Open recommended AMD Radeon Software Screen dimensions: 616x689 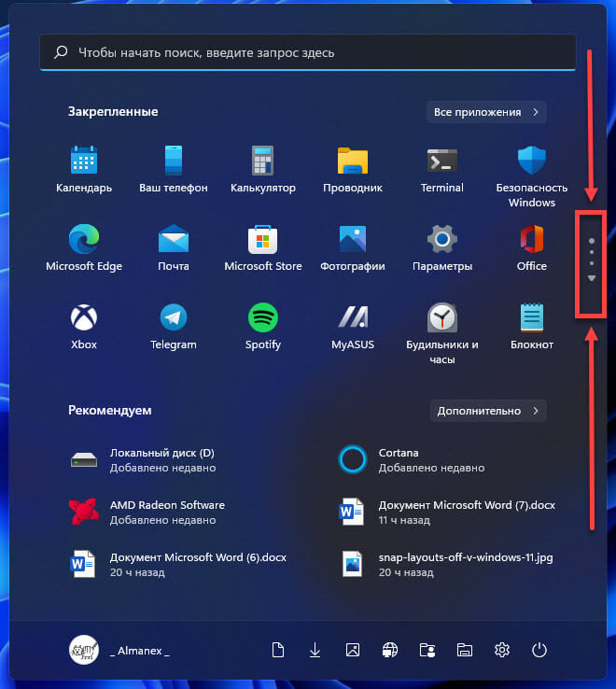(x=147, y=513)
